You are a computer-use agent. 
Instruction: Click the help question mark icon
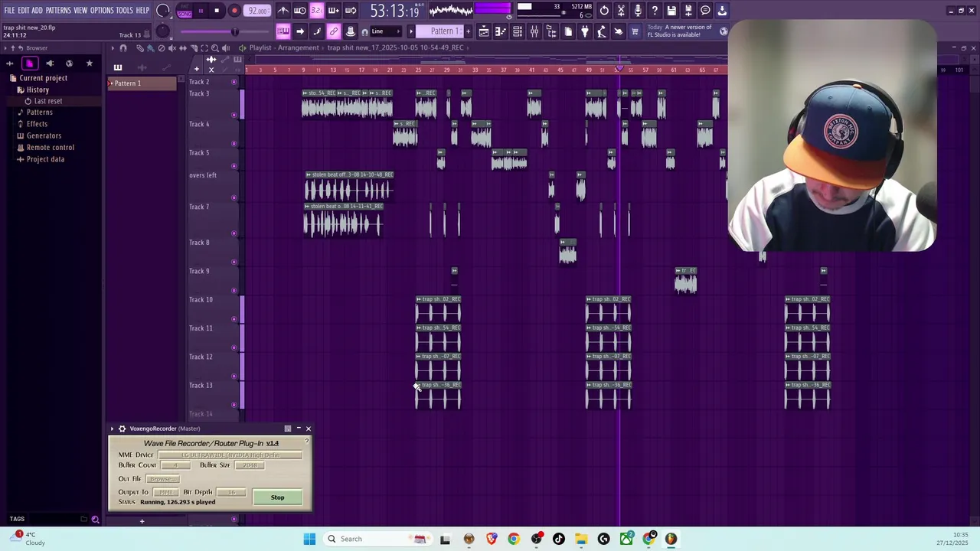pyautogui.click(x=655, y=11)
